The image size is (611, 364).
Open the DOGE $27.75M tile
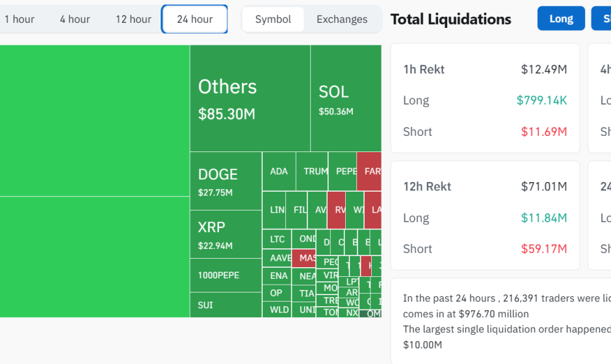click(225, 181)
